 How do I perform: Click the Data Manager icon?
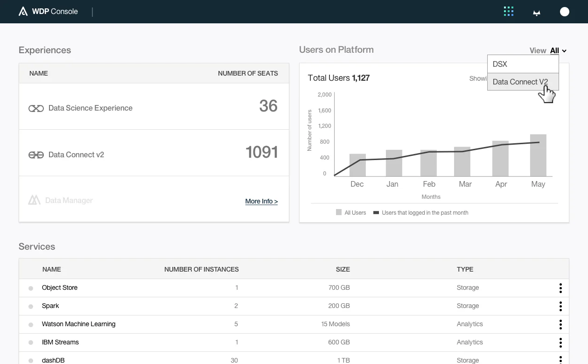(34, 200)
